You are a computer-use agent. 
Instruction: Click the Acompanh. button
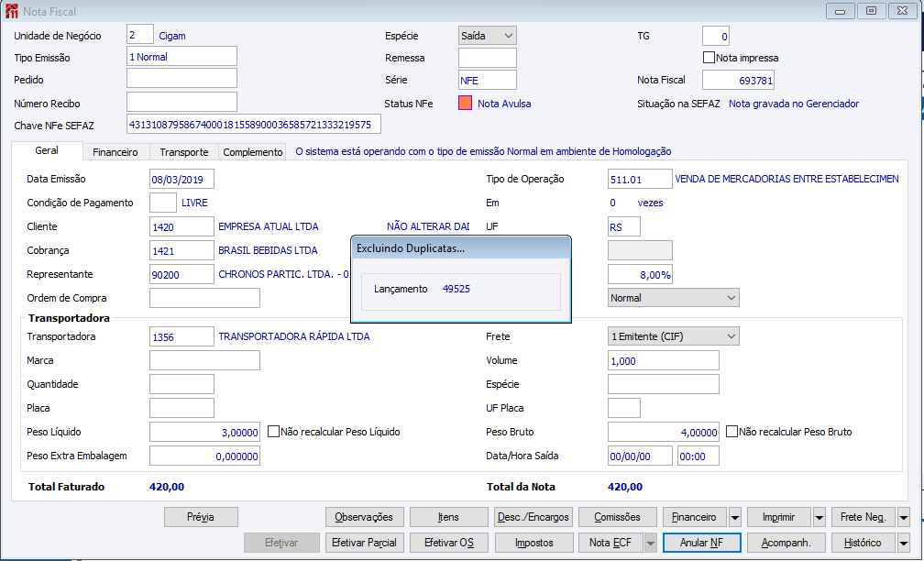click(786, 543)
